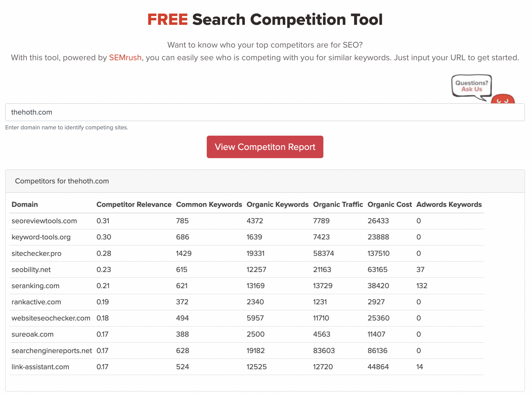Click organic traffic value 13729
532x395 pixels.
(323, 286)
